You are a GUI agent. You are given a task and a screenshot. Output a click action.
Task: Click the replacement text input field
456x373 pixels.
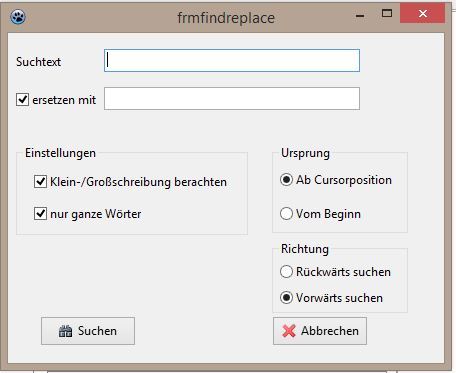232,99
